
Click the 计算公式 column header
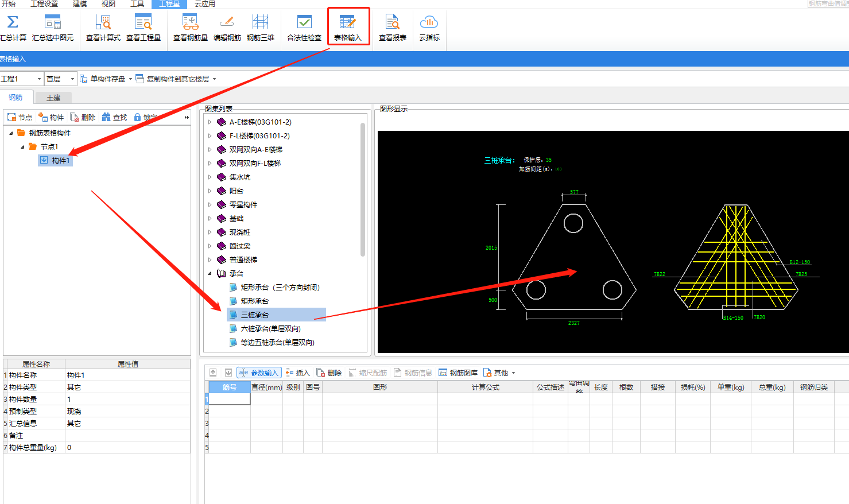486,387
